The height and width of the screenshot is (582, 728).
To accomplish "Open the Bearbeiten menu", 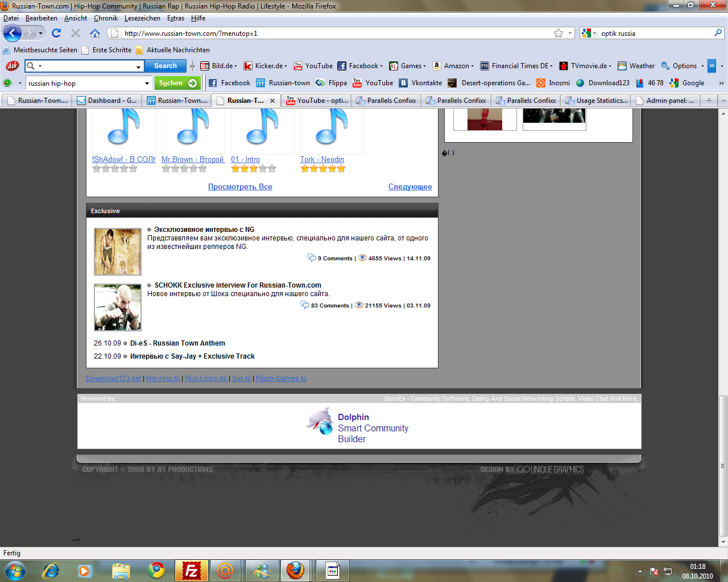I will pos(42,18).
